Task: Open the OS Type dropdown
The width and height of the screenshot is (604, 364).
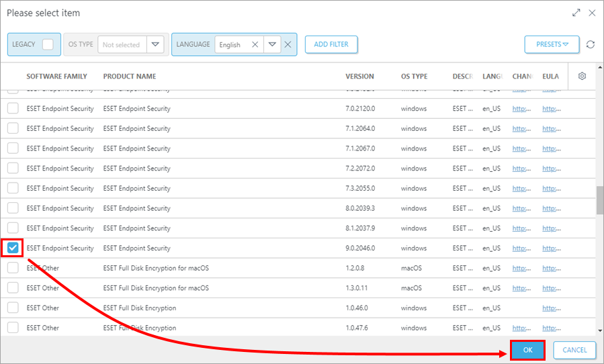Action: [155, 44]
